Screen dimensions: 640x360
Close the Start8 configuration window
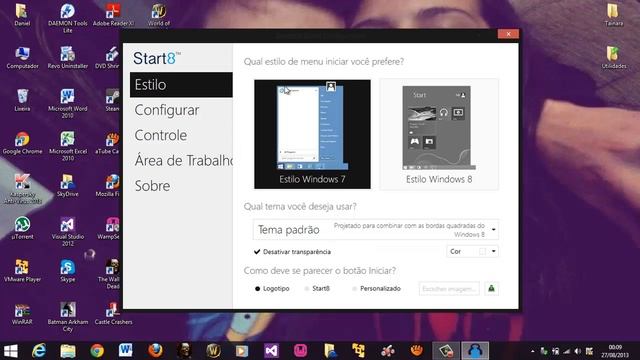pyautogui.click(x=508, y=34)
